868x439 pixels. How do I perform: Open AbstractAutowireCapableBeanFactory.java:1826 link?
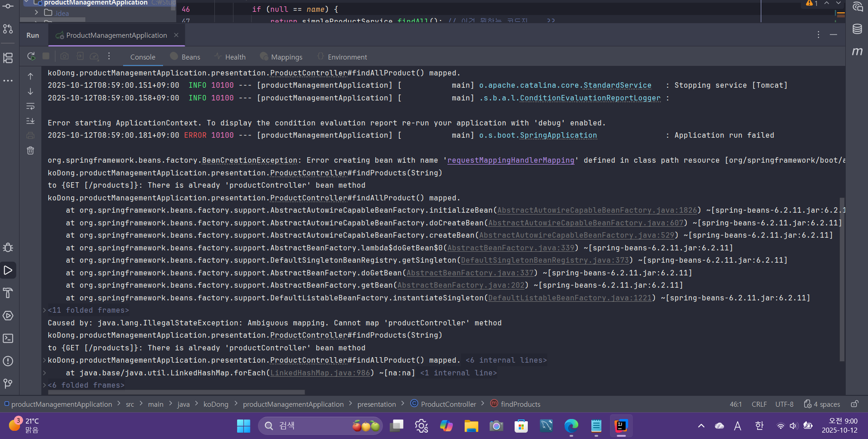point(597,210)
